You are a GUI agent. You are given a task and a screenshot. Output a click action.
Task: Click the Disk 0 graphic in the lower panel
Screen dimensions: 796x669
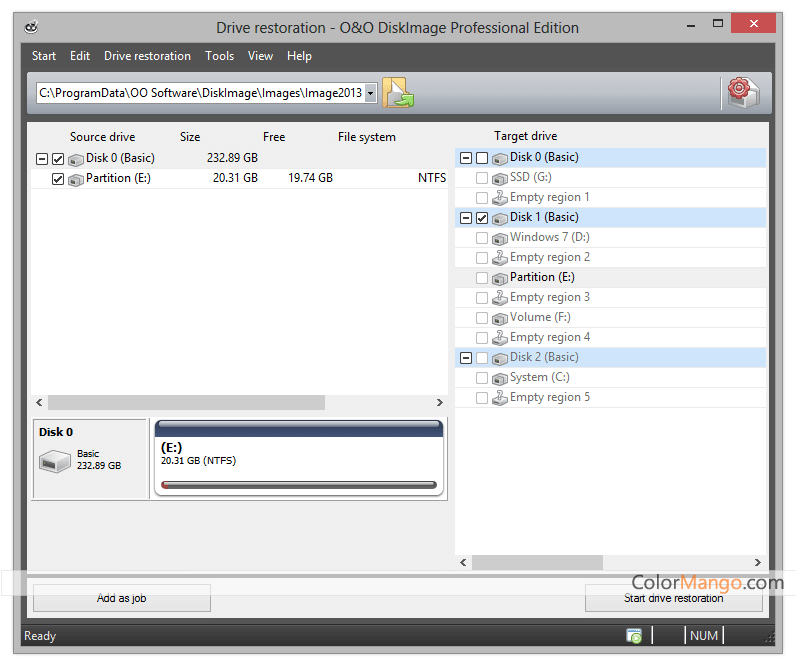pyautogui.click(x=54, y=461)
